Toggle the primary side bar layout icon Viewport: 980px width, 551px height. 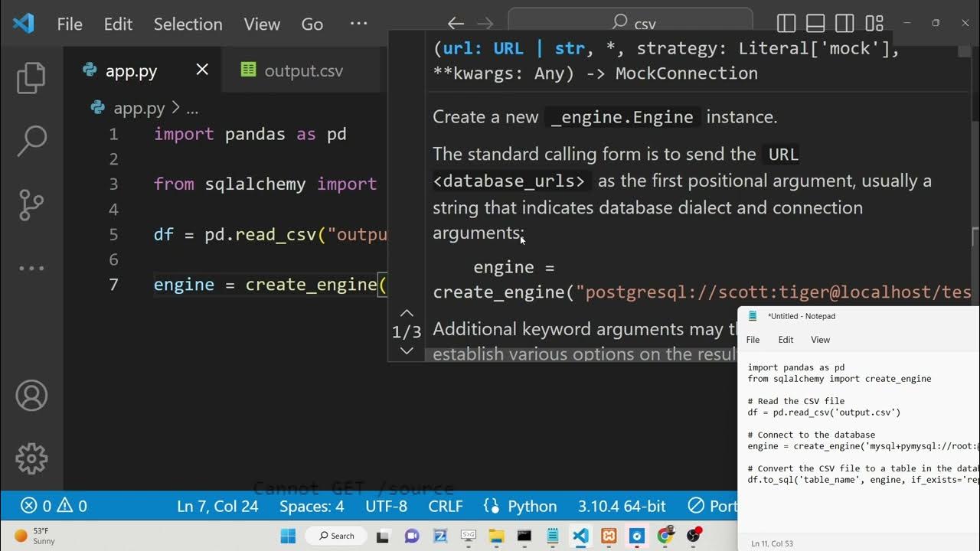[x=786, y=24]
